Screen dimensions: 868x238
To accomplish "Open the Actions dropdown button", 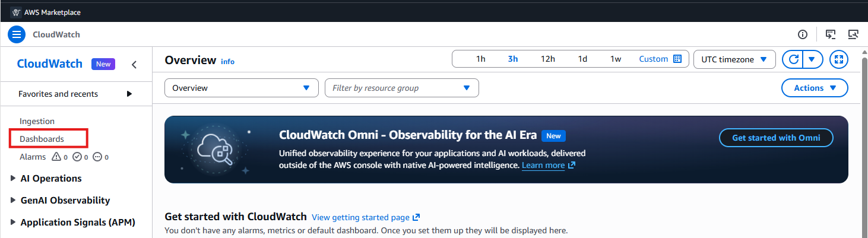I will tap(815, 88).
